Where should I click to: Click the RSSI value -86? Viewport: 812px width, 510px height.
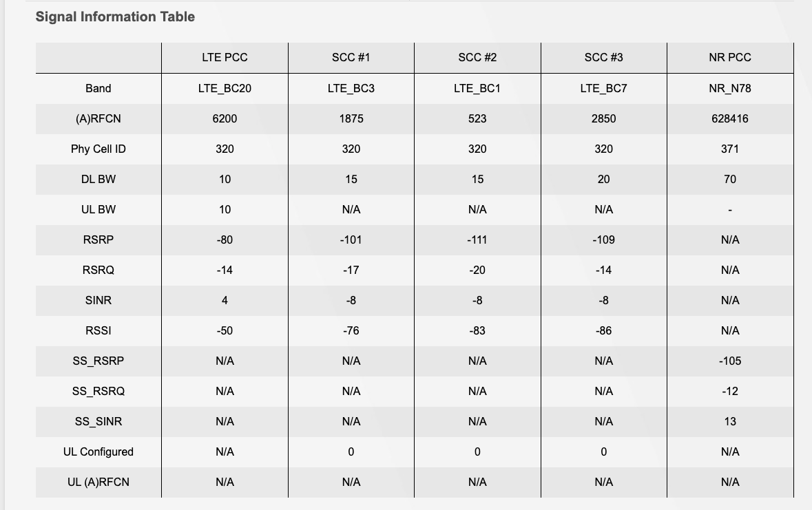603,330
